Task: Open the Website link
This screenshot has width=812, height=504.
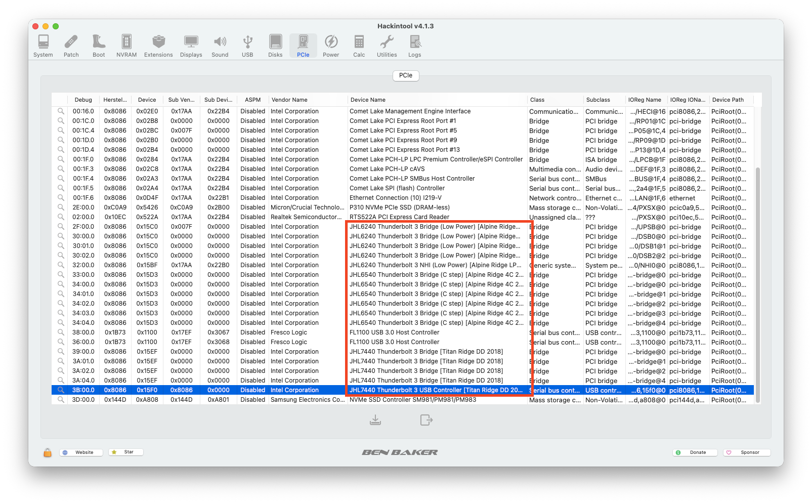Action: pos(81,452)
